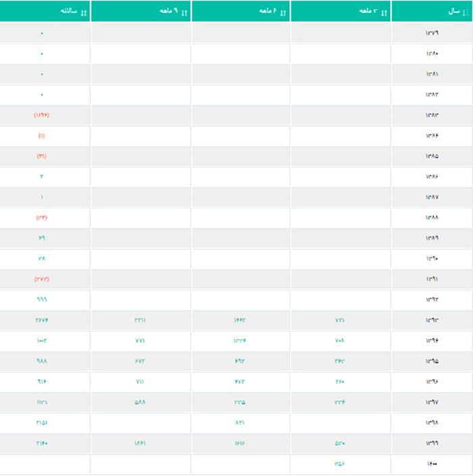Click the 6-month value for year 1394
473x476 pixels.
click(239, 341)
